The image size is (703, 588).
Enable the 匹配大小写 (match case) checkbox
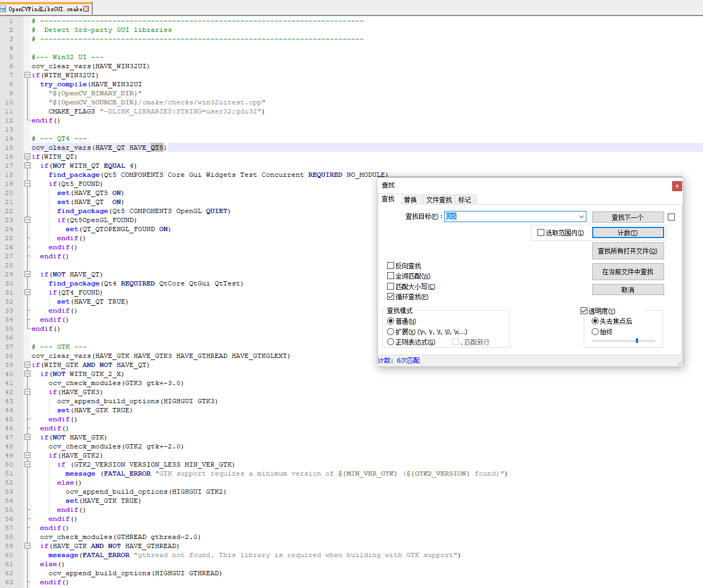(x=391, y=286)
